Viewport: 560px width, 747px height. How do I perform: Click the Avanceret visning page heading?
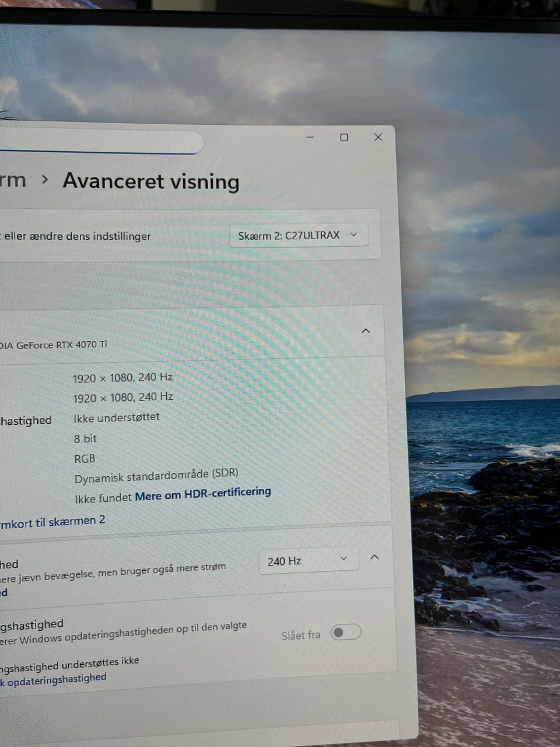151,181
